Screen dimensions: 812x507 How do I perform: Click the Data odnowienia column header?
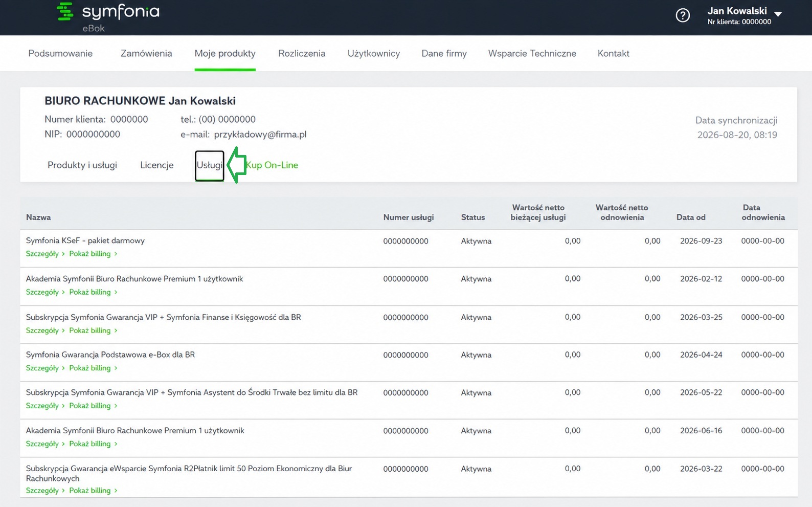coord(763,212)
